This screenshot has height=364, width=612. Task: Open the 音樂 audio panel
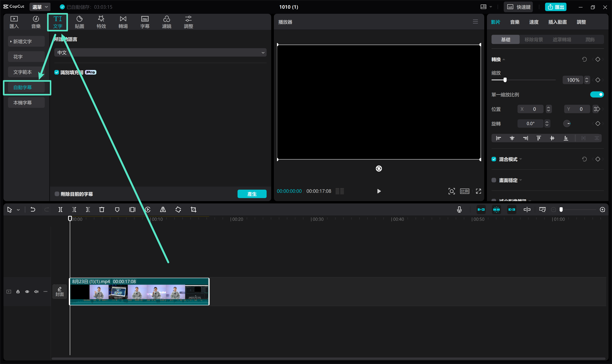click(36, 22)
